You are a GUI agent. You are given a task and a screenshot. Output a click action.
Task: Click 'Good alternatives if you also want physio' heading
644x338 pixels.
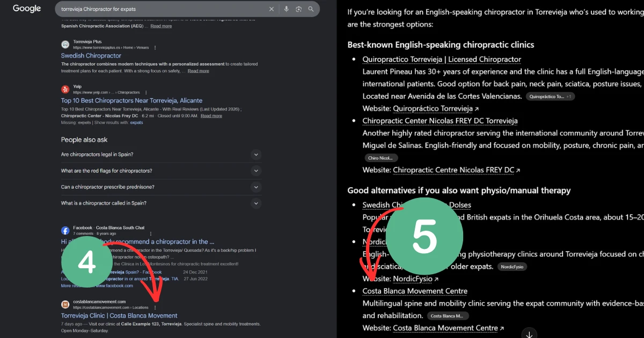[459, 190]
